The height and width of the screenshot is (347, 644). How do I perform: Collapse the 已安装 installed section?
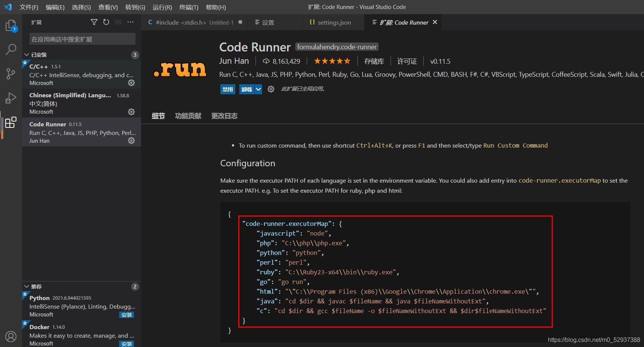(27, 55)
